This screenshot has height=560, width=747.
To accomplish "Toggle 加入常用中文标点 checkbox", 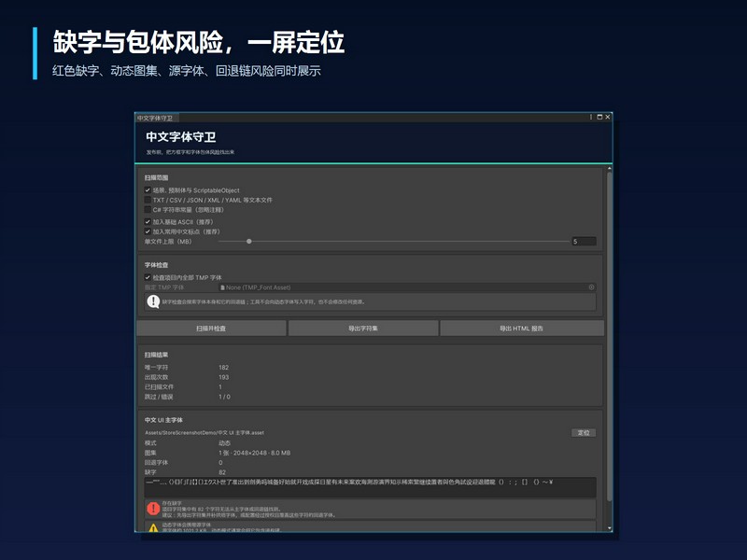I will click(148, 231).
